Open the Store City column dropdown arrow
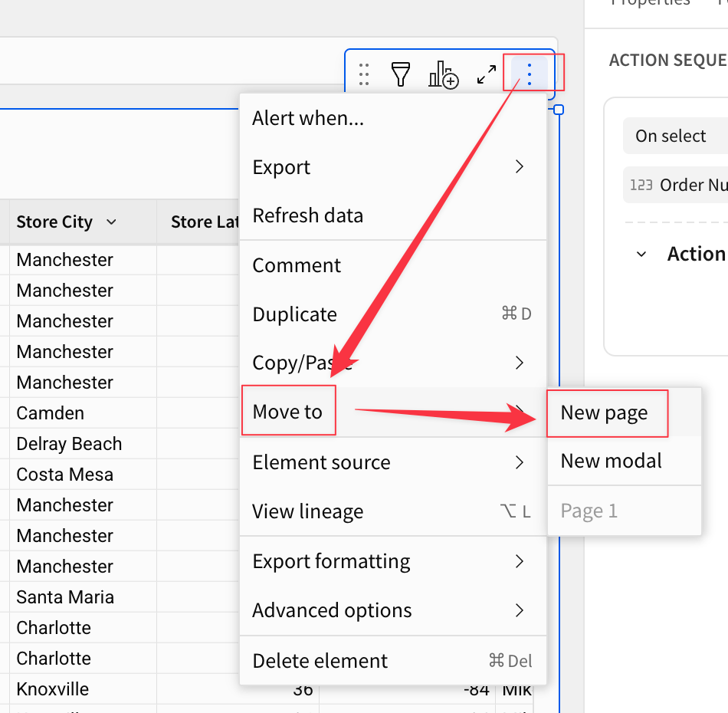 coord(111,222)
